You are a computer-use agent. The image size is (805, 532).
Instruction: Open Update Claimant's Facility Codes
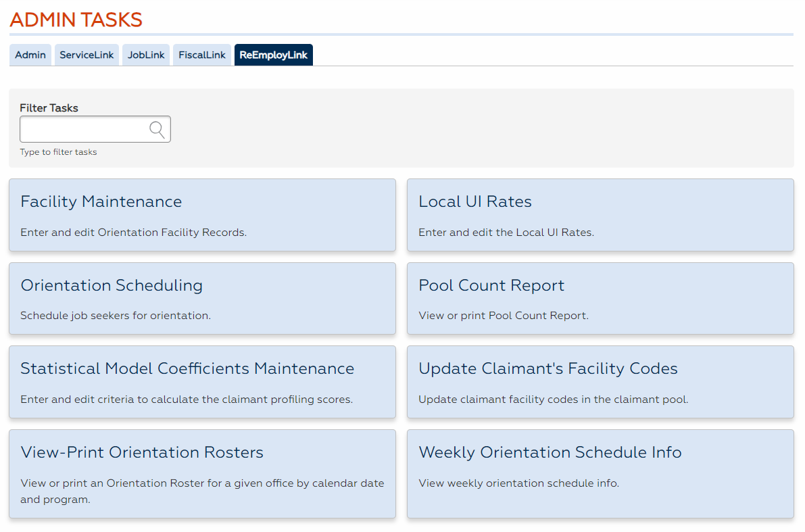pyautogui.click(x=600, y=382)
